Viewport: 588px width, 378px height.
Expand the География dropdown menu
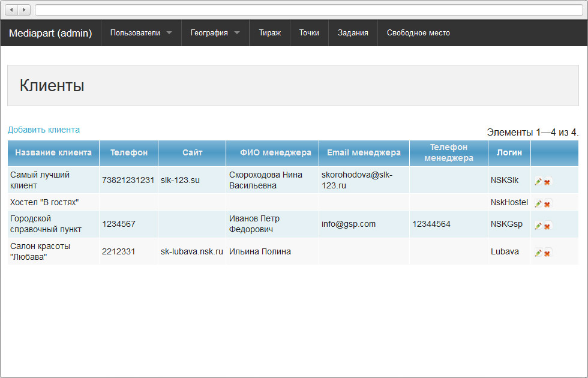215,33
